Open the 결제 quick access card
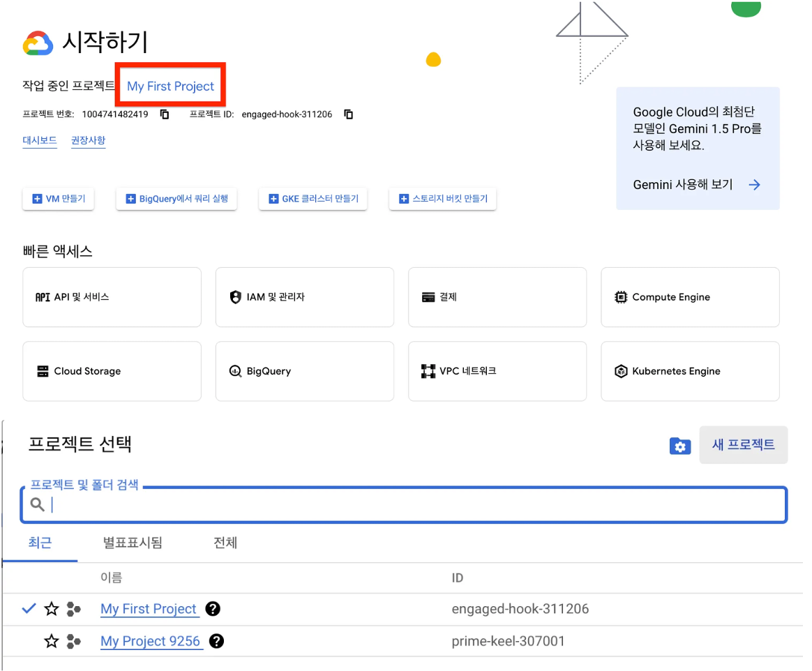 (497, 297)
